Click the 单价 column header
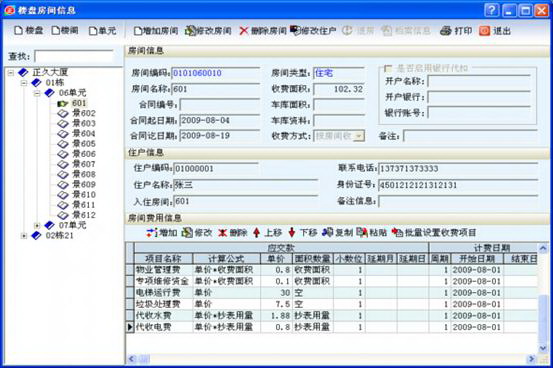Screen dimensions: 553x368 tap(276, 259)
